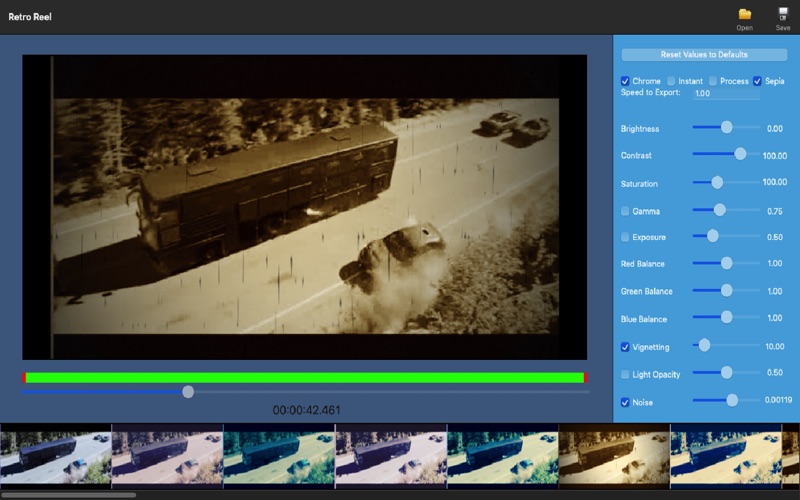800x500 pixels.
Task: Select the fifth preset thumbnail in filmstrip
Action: click(x=503, y=456)
